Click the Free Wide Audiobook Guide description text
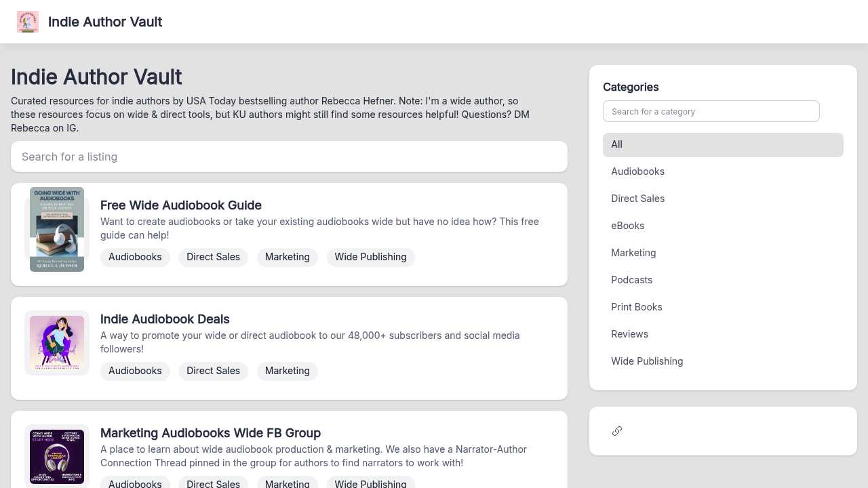Image resolution: width=868 pixels, height=488 pixels. coord(320,228)
